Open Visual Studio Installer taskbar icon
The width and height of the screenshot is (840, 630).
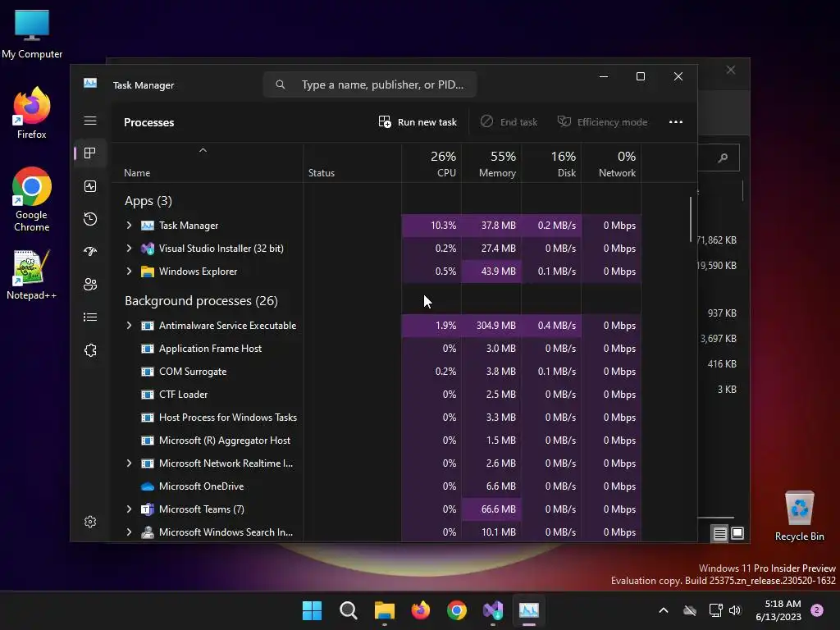click(493, 610)
